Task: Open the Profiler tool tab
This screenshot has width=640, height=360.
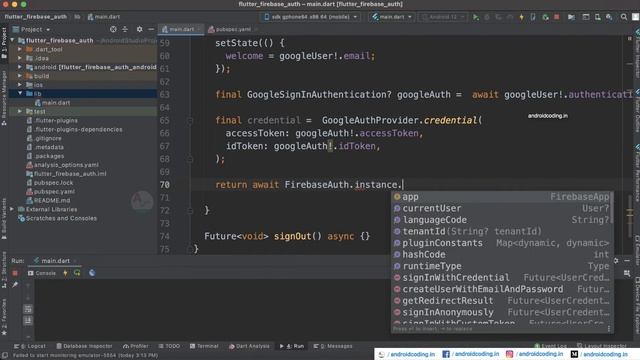Action: pyautogui.click(x=136, y=346)
